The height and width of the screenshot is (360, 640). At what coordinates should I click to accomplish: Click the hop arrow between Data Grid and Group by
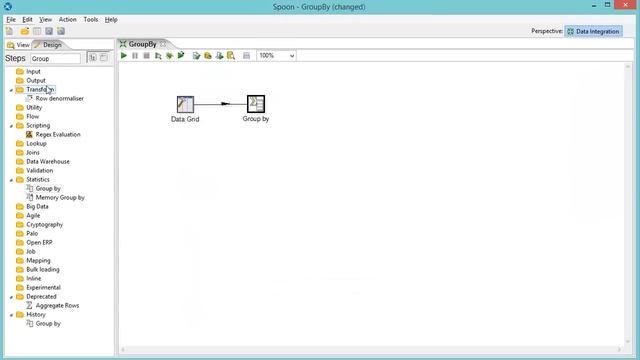coord(225,104)
